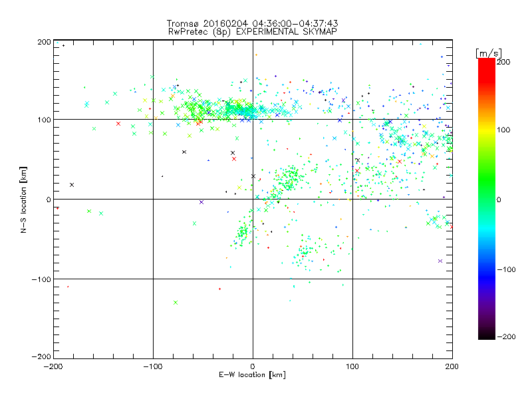Click the red X marker near upper-left

(x=118, y=124)
